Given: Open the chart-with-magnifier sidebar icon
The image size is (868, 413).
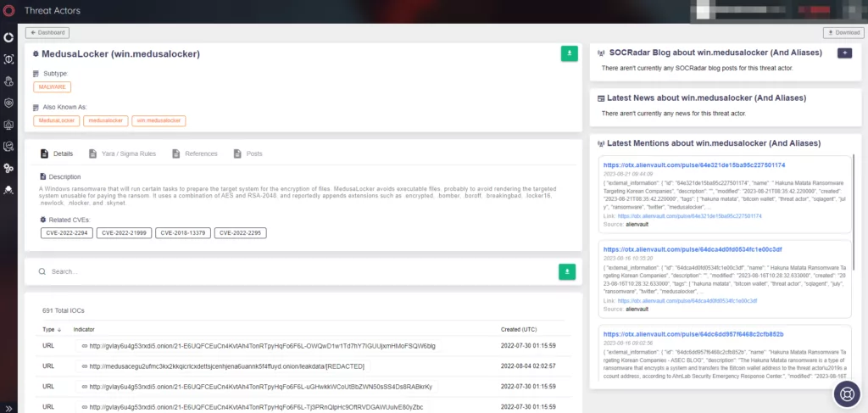Looking at the screenshot, I should (x=8, y=146).
